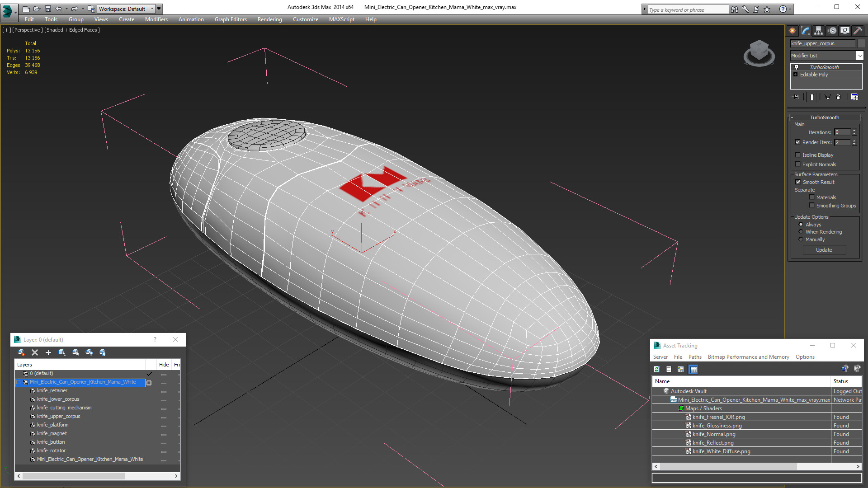Image resolution: width=868 pixels, height=488 pixels.
Task: Toggle Show End Result button
Action: point(812,97)
